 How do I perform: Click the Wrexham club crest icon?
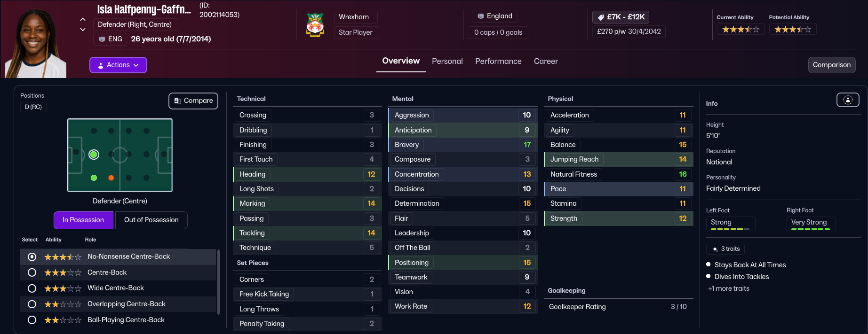(315, 25)
